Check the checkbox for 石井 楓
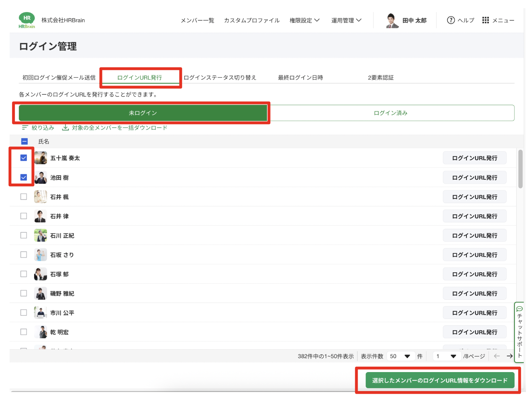The width and height of the screenshot is (532, 402). (x=24, y=197)
